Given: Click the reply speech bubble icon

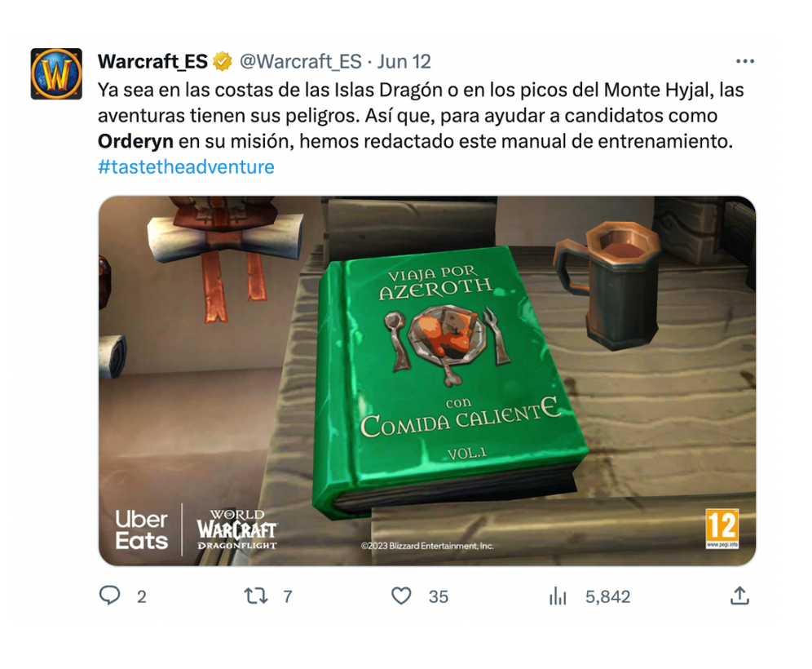Looking at the screenshot, I should coord(109,596).
